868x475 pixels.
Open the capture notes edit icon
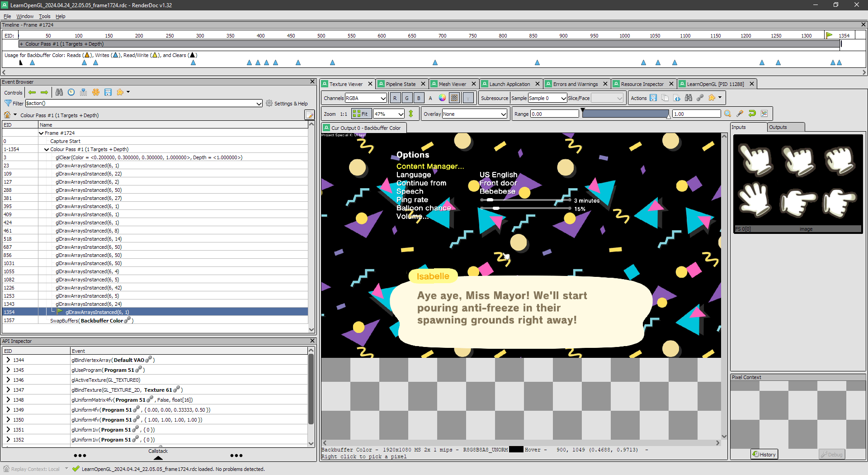[x=309, y=115]
